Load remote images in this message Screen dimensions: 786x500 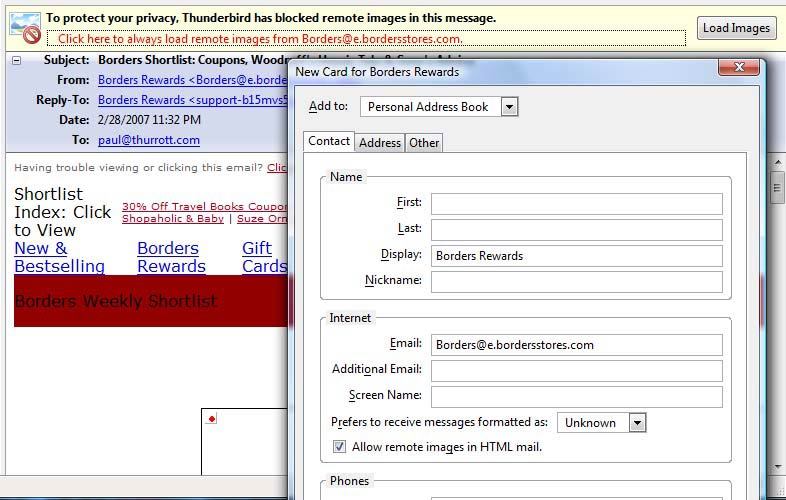[736, 28]
